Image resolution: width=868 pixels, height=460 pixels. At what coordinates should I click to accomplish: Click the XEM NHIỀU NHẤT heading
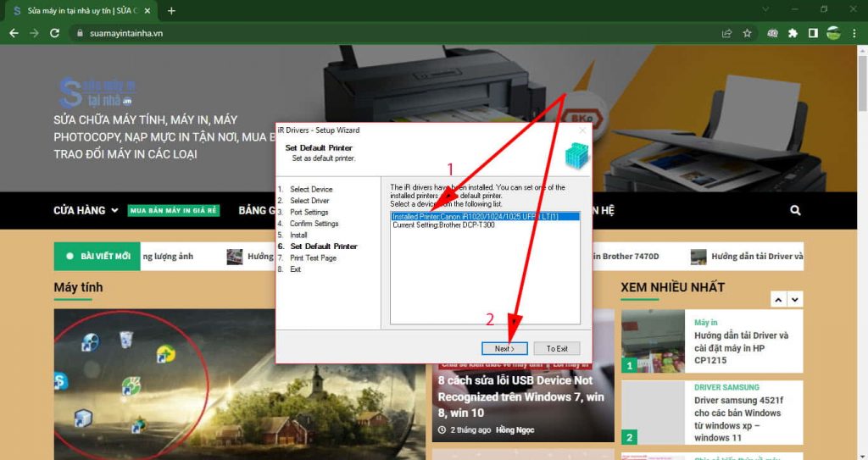(x=672, y=287)
